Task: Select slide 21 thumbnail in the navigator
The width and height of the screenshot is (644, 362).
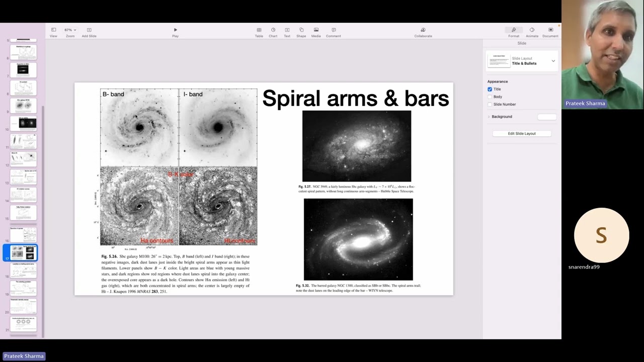Action: [24, 323]
